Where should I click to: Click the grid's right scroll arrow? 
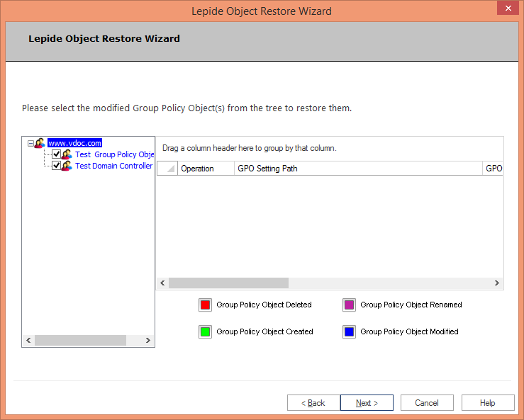tap(497, 283)
